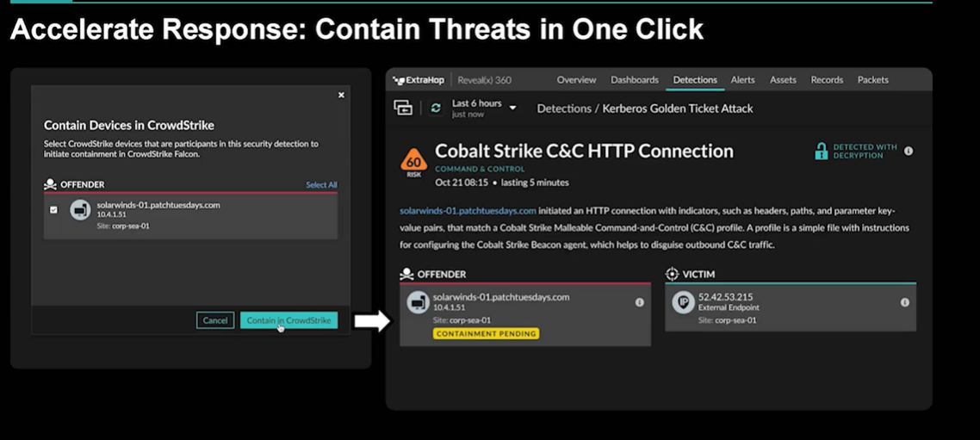
Task: Click victim IP 52.42.53.215
Action: pos(725,298)
